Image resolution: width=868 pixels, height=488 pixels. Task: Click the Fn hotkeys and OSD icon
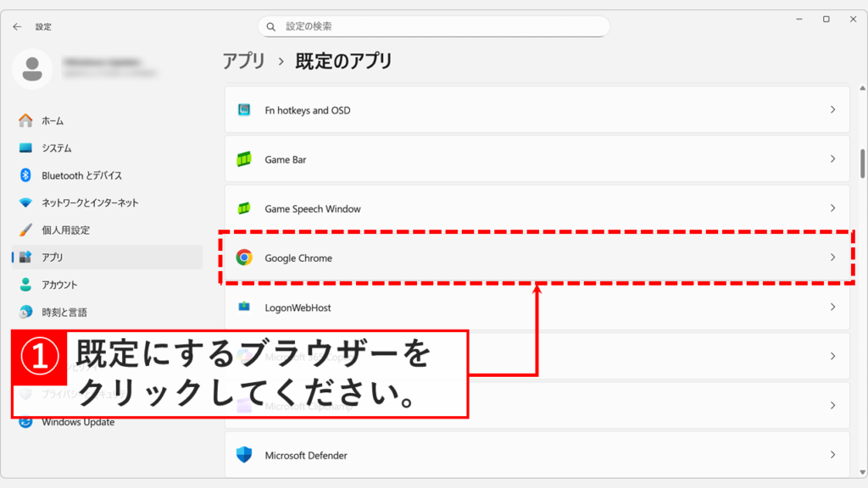246,109
